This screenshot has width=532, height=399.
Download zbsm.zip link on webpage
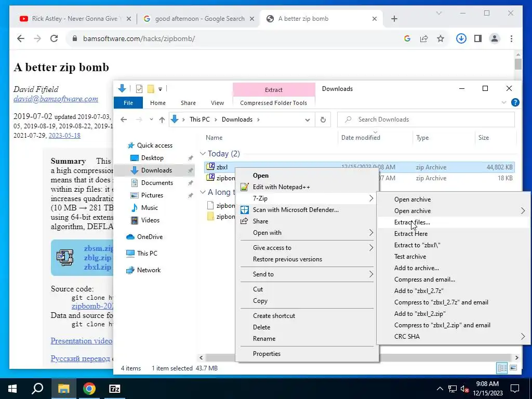98,248
